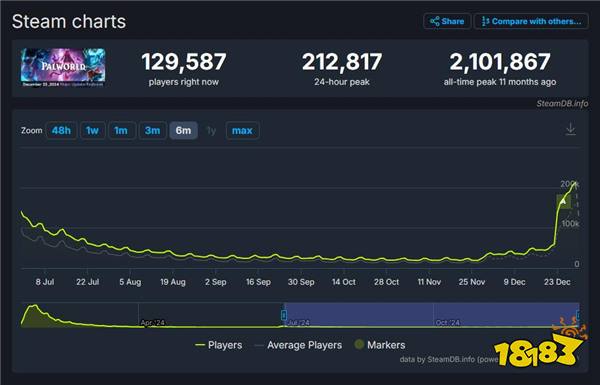Select the max zoom range
The width and height of the screenshot is (600, 385).
click(242, 131)
